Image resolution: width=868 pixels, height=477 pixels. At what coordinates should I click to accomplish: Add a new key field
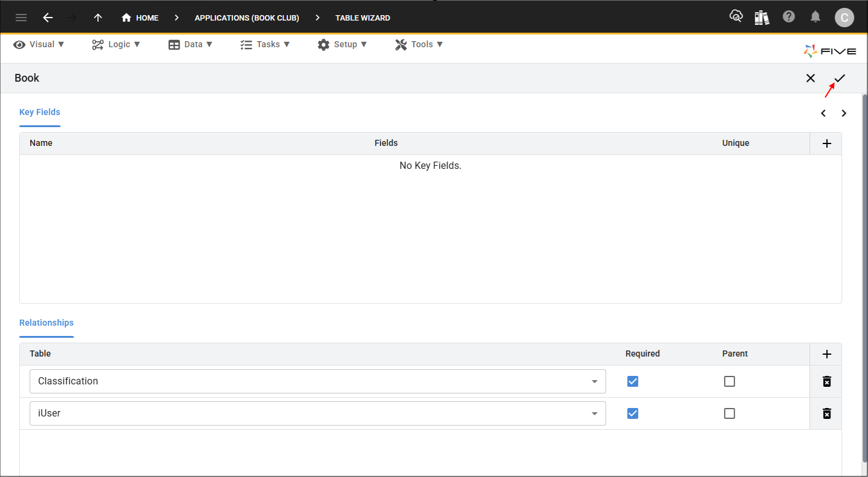pyautogui.click(x=827, y=143)
